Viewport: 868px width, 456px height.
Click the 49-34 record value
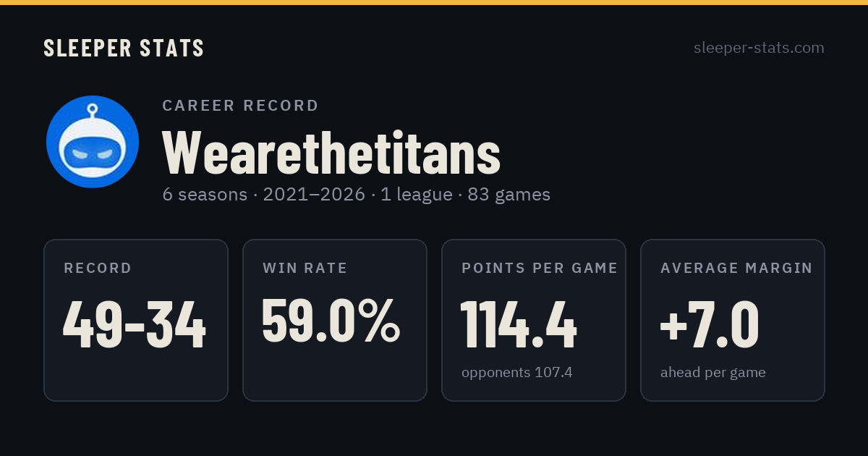pyautogui.click(x=135, y=325)
